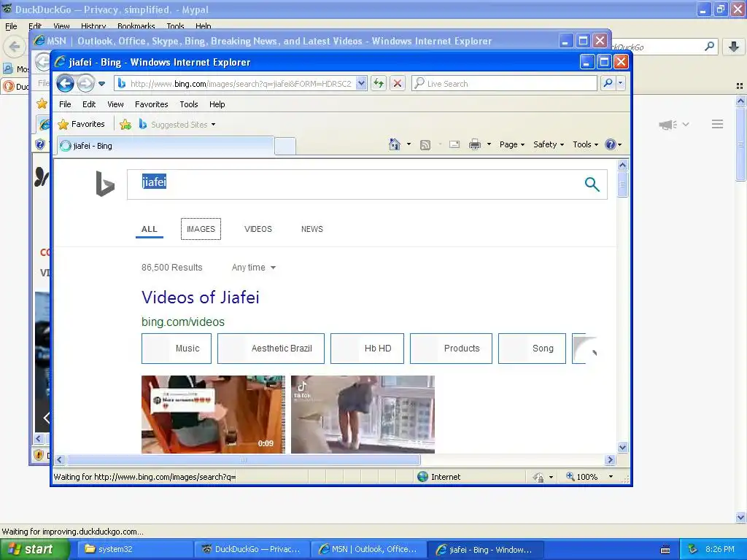Click the Mypal downloads arrow icon
This screenshot has width=747, height=560.
(734, 46)
